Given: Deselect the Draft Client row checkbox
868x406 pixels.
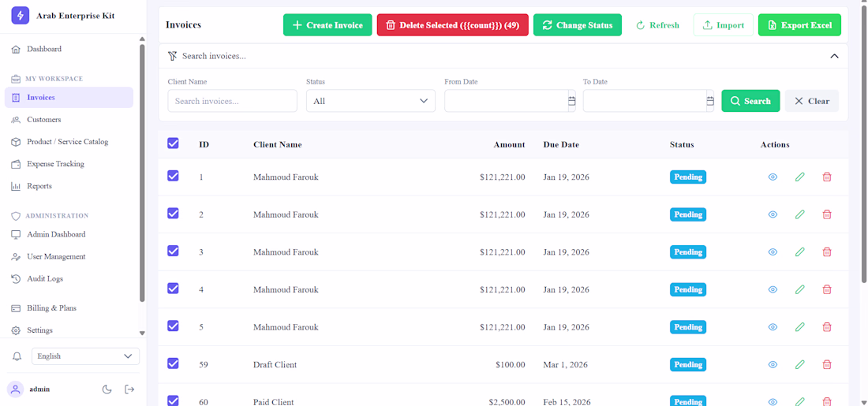Looking at the screenshot, I should (173, 363).
